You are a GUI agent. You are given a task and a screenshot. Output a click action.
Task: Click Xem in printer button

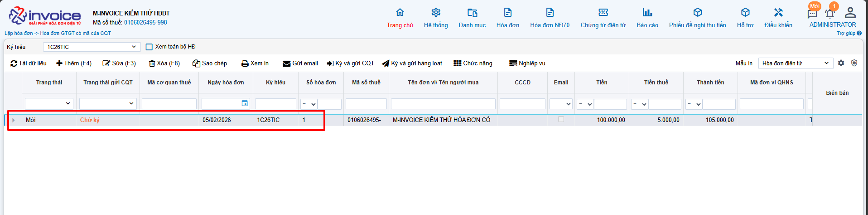pyautogui.click(x=255, y=64)
